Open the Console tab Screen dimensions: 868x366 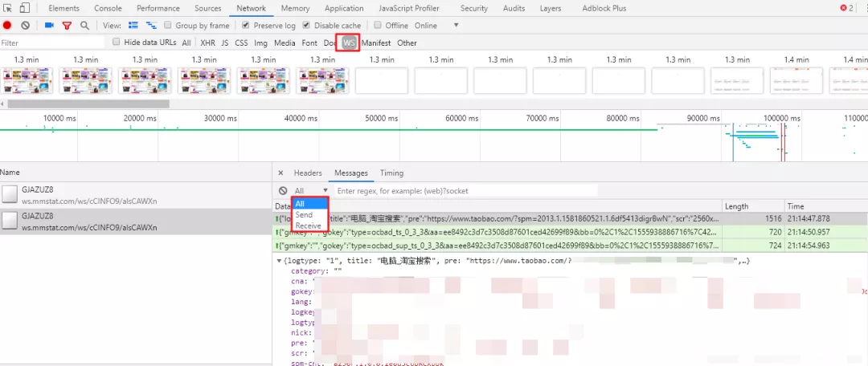pyautogui.click(x=108, y=8)
